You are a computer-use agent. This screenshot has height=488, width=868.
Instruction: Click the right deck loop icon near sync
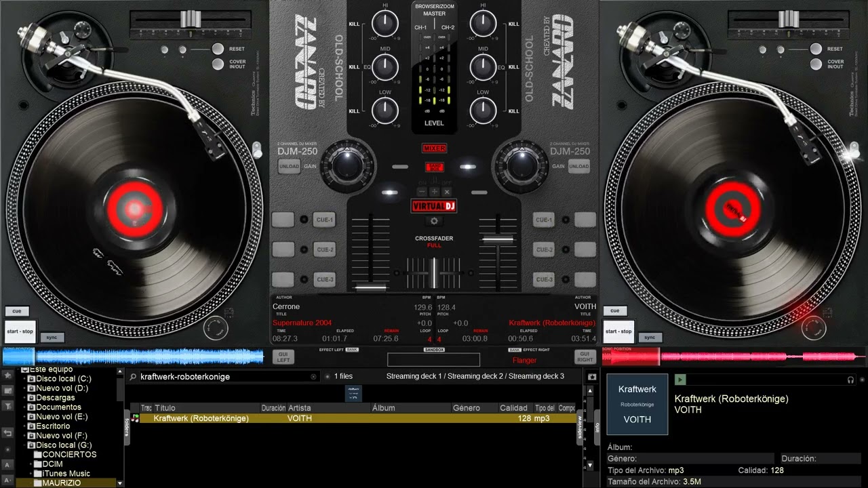click(x=814, y=329)
